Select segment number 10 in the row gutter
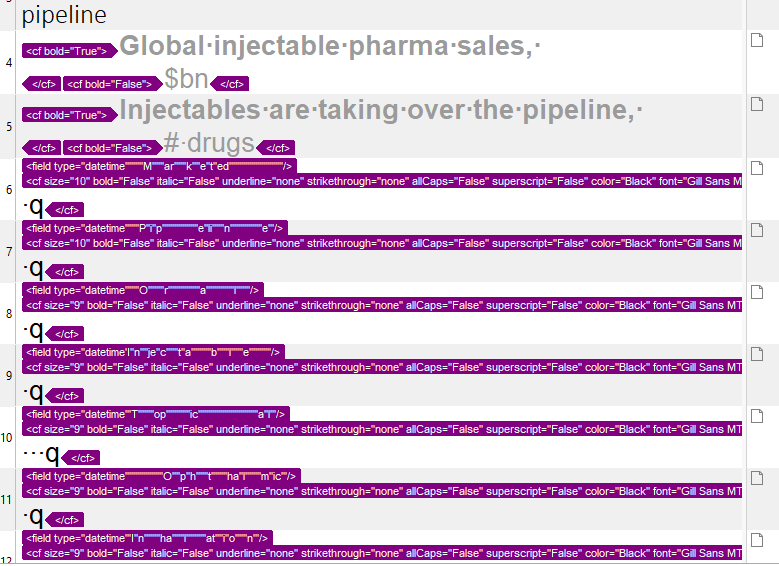Image resolution: width=779 pixels, height=566 pixels. pyautogui.click(x=7, y=438)
